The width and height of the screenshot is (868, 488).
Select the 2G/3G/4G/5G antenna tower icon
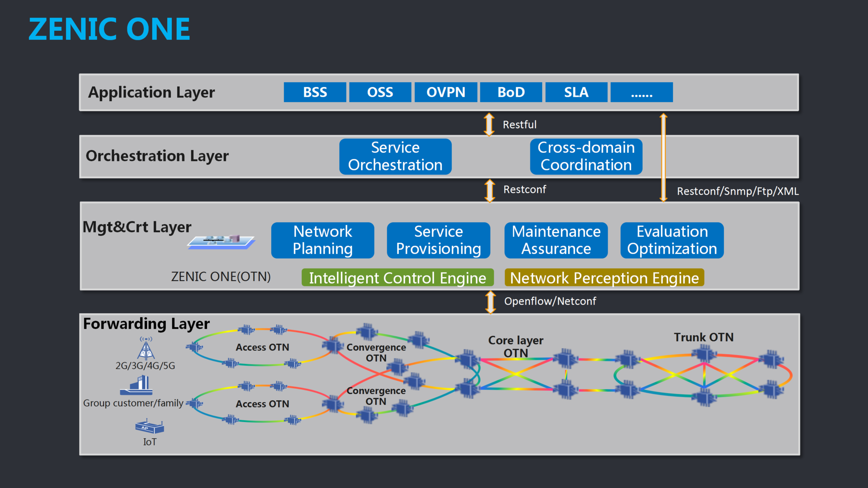click(x=146, y=348)
